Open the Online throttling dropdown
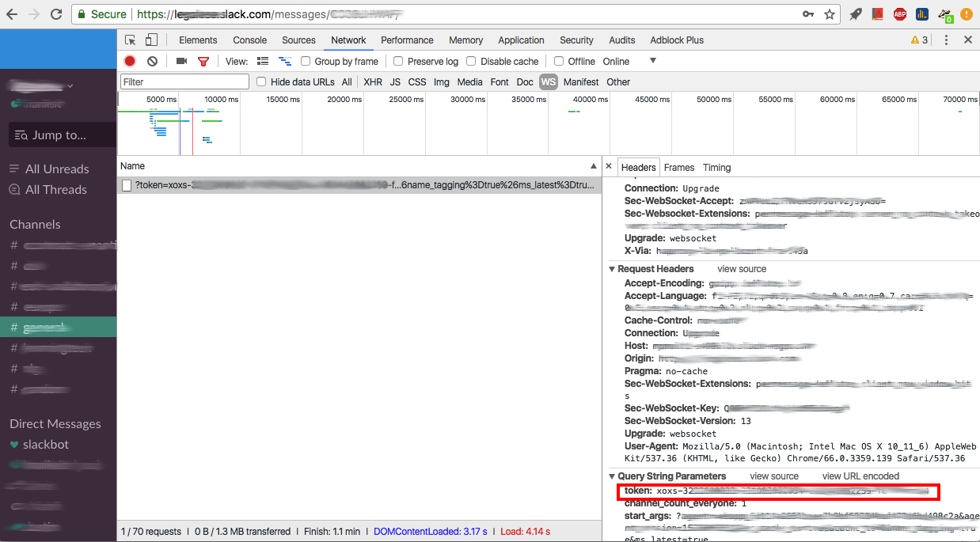Viewport: 980px width, 542px height. pyautogui.click(x=616, y=61)
